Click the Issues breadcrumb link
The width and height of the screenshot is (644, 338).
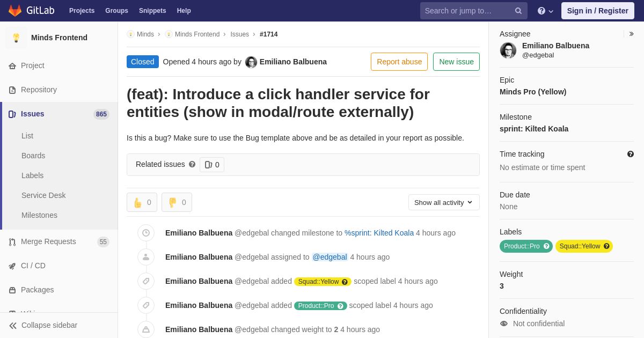(x=239, y=34)
